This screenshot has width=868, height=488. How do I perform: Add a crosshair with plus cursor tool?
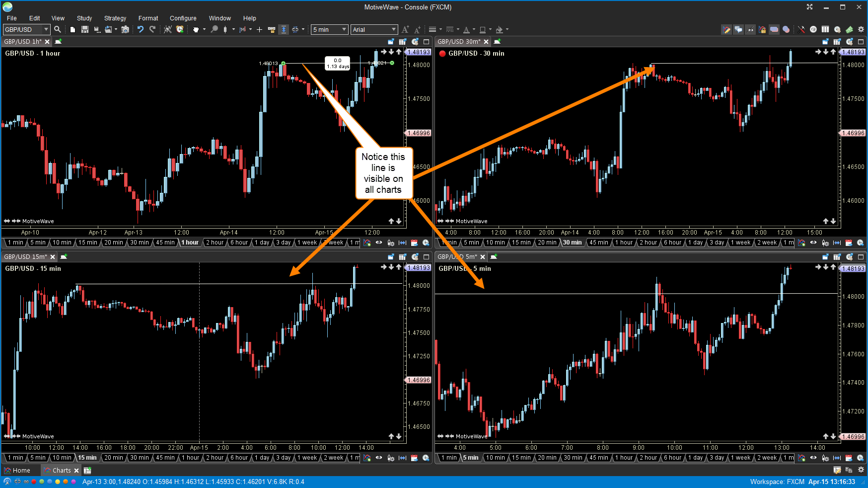tap(259, 29)
